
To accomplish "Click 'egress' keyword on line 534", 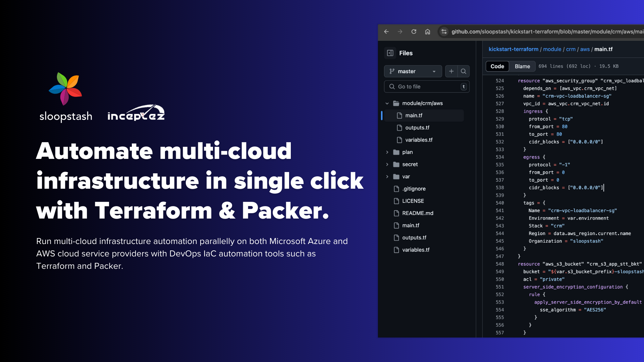I will point(531,157).
